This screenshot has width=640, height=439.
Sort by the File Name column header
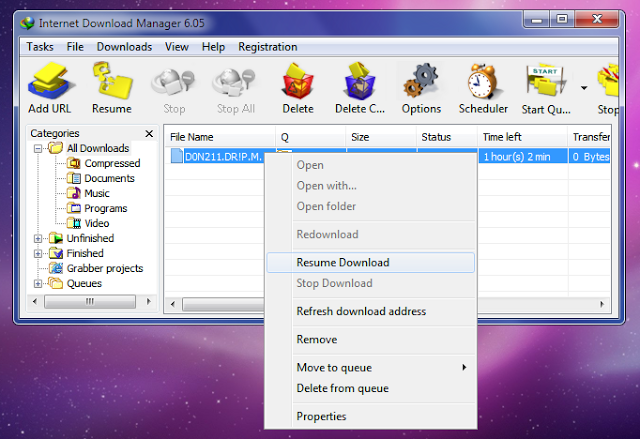[x=220, y=137]
